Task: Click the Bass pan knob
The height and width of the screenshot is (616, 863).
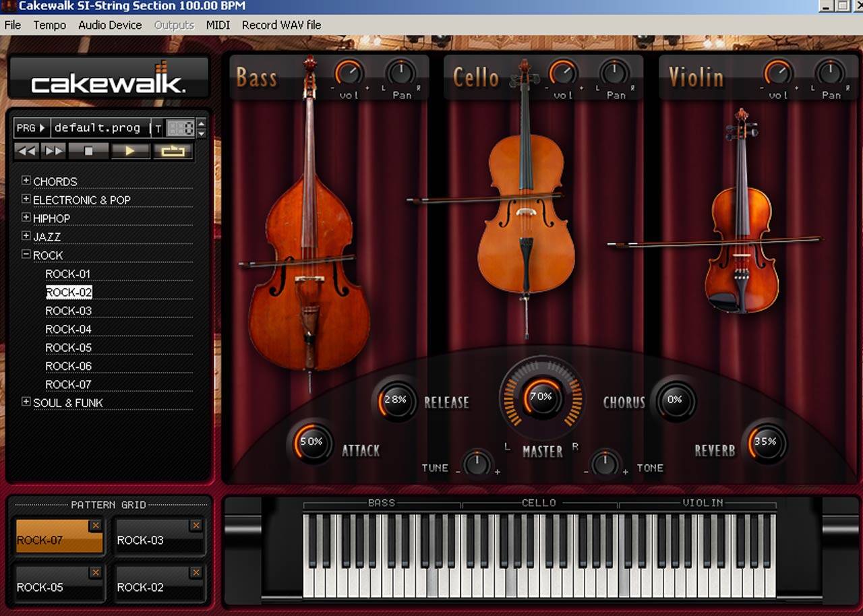Action: (401, 72)
